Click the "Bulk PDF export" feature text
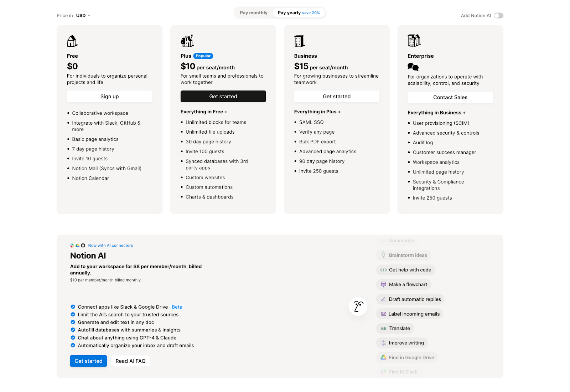Viewport: 570px width, 392px height. 317,142
